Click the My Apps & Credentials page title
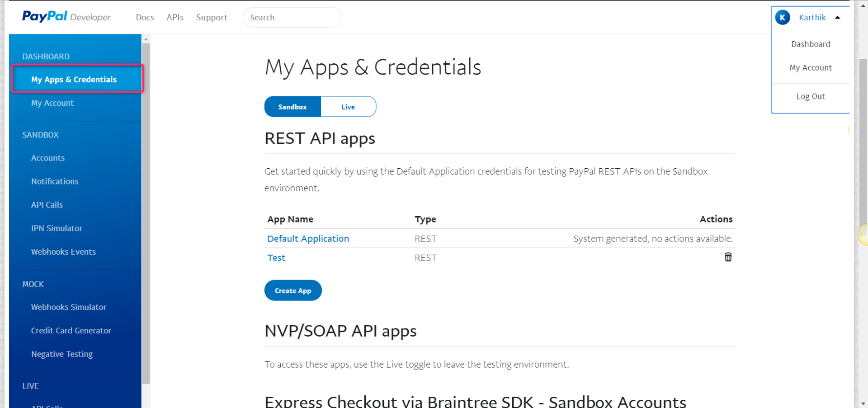The image size is (868, 408). click(373, 67)
